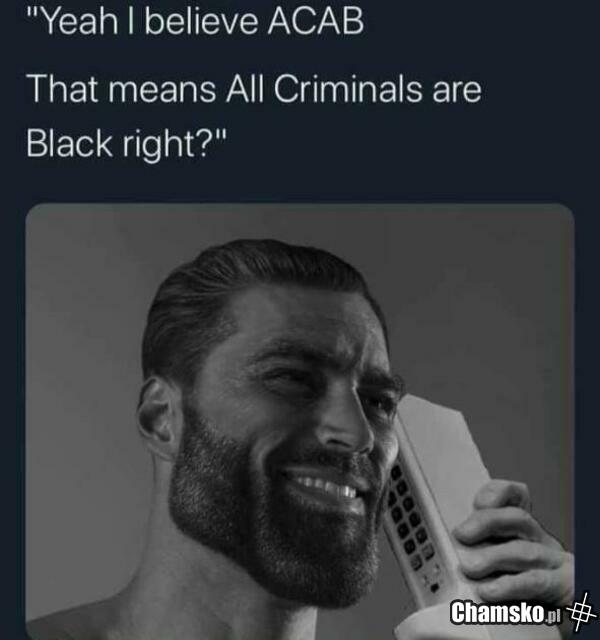Open the Chamsko.pl watermark link

pos(507,612)
